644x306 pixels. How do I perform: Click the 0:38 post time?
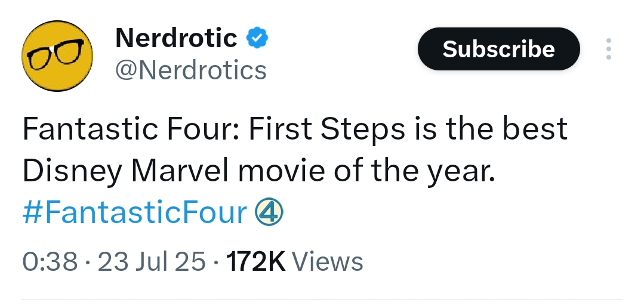(x=50, y=261)
